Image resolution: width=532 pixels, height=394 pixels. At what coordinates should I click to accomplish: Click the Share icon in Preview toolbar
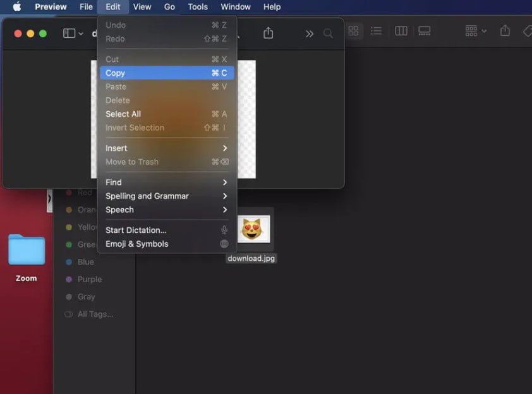[268, 33]
